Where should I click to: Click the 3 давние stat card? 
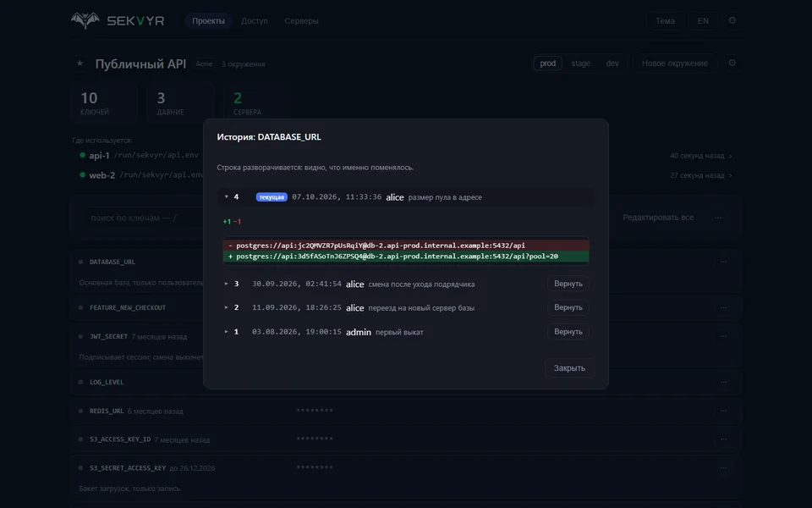[x=180, y=103]
